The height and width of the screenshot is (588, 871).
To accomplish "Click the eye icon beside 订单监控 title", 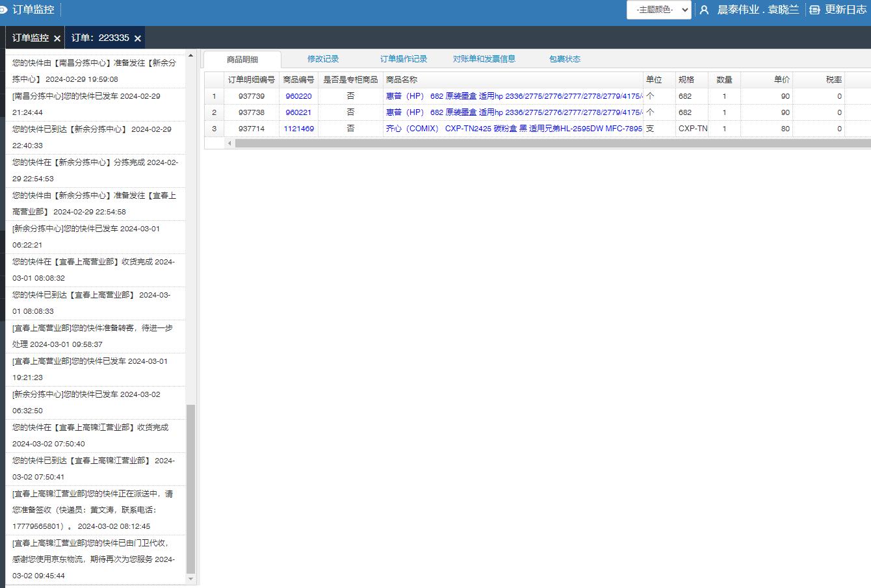I will [x=3, y=10].
